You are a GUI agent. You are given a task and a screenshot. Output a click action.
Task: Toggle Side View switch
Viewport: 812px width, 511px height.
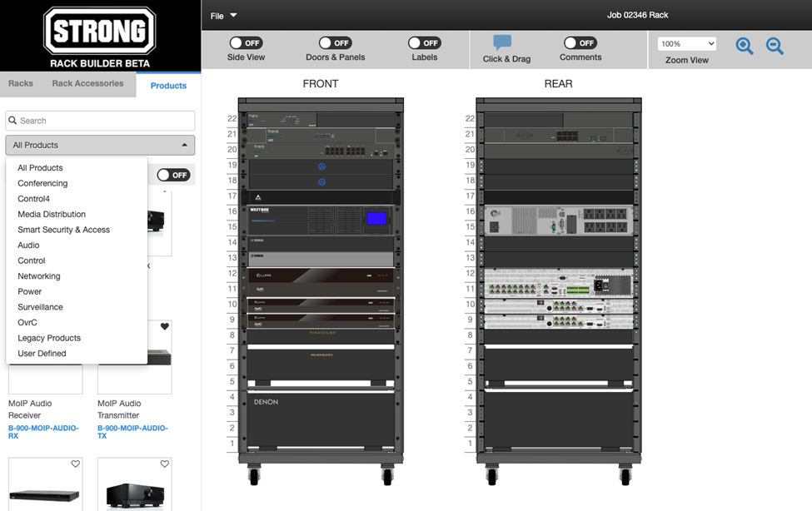246,43
